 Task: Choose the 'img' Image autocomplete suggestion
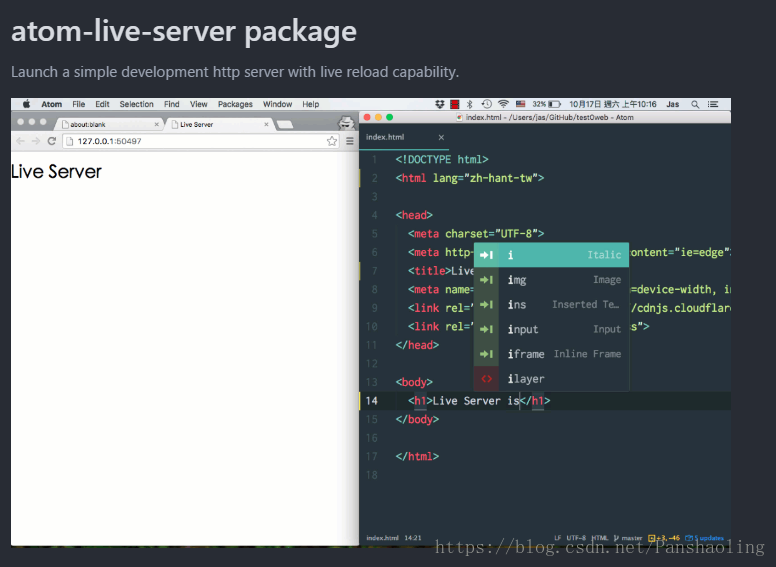[x=551, y=280]
